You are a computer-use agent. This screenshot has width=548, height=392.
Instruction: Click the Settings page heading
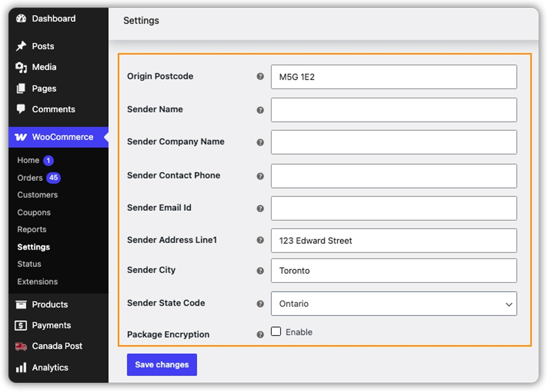(x=141, y=21)
